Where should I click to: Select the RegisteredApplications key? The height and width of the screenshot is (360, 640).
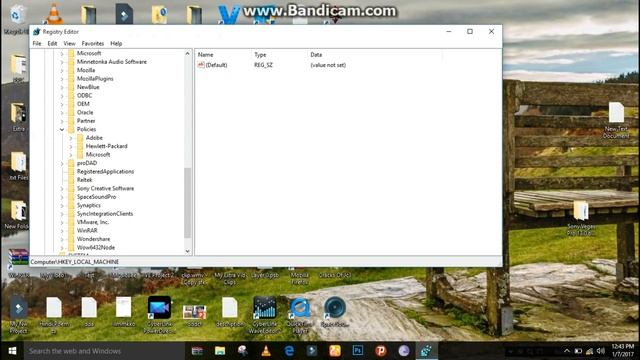pos(105,171)
